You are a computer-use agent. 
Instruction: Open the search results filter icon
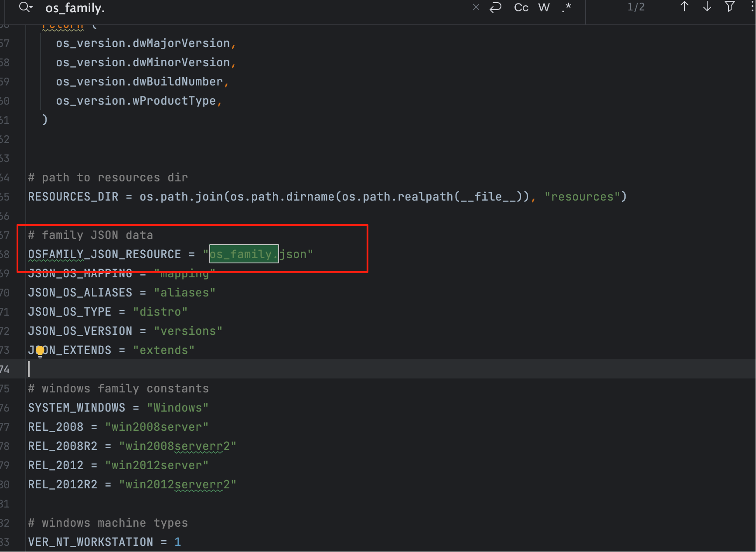[729, 7]
